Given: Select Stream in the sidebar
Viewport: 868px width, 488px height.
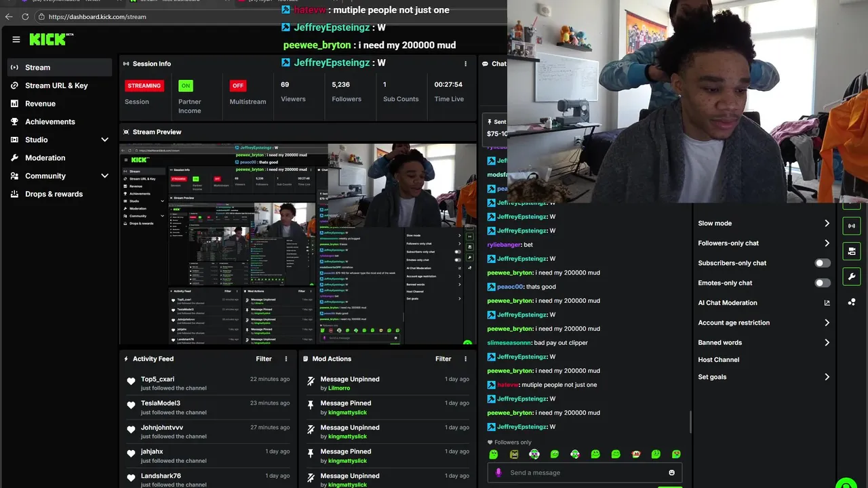Looking at the screenshot, I should [x=60, y=67].
